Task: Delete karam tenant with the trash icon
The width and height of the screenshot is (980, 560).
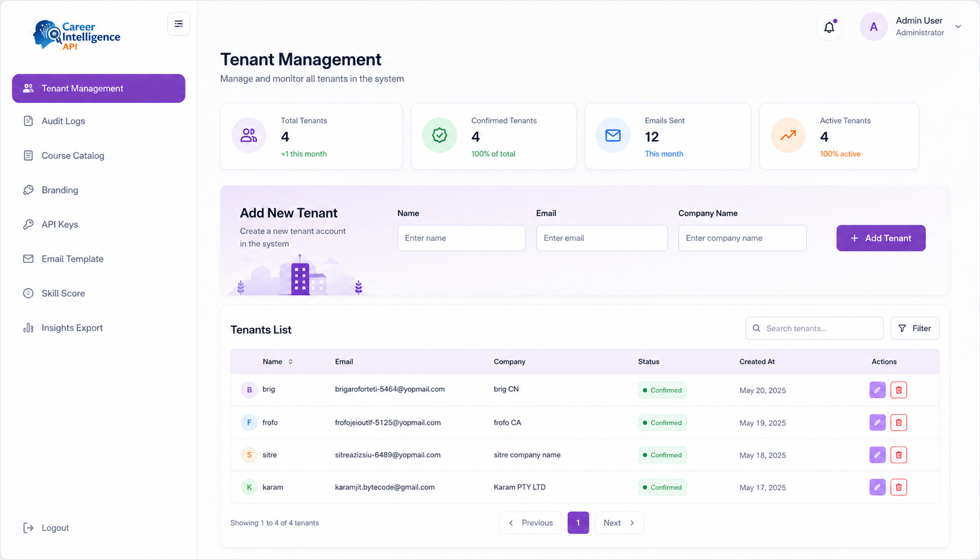Action: click(x=898, y=487)
